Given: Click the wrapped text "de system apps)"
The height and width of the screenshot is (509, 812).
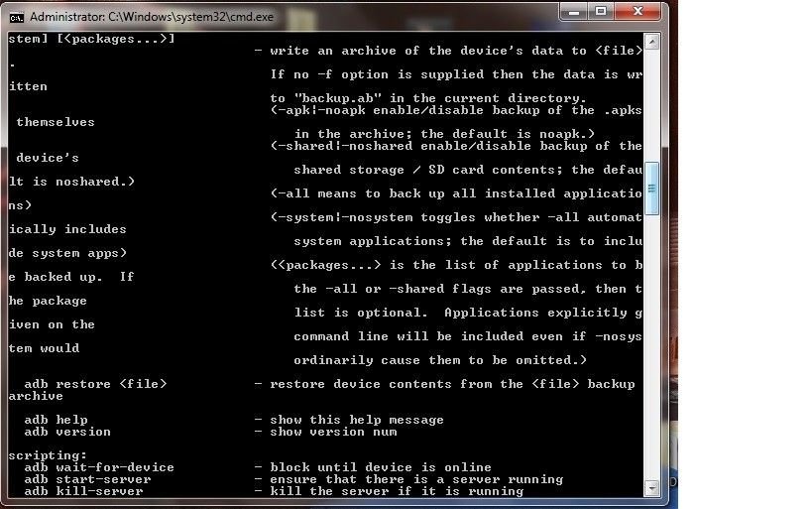Looking at the screenshot, I should coord(67,253).
